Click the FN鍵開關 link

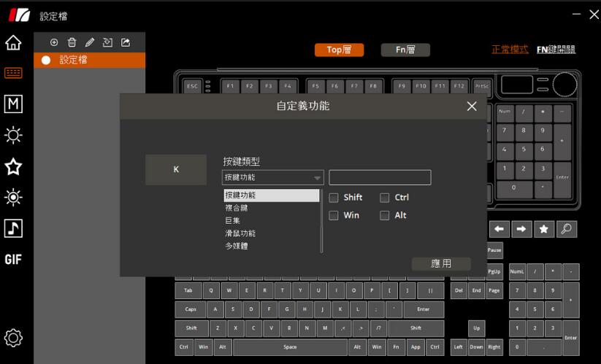pyautogui.click(x=556, y=50)
